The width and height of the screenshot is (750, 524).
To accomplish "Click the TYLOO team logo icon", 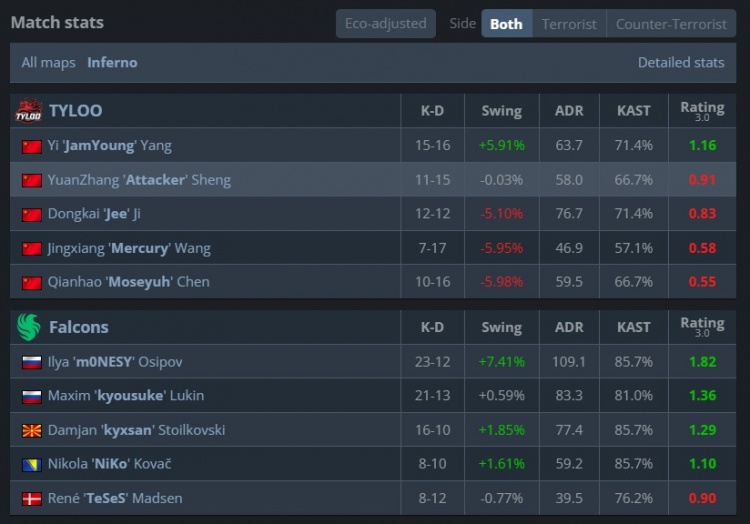I will 28,110.
